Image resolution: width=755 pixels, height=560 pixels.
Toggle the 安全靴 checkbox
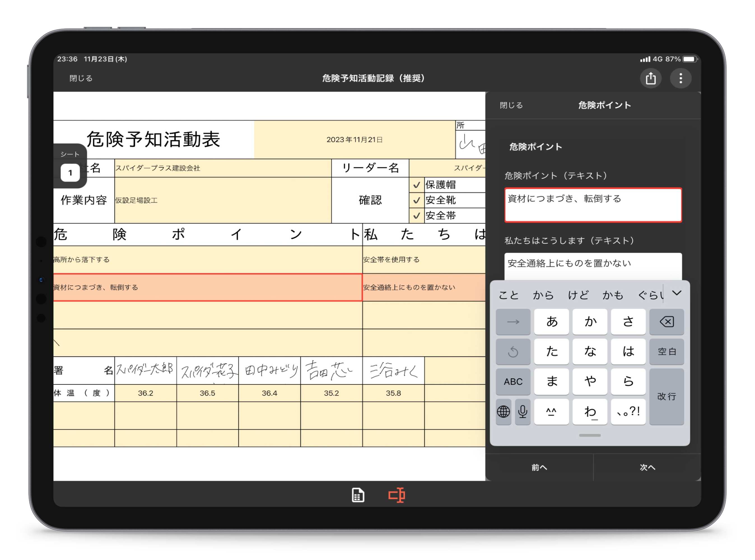click(417, 200)
